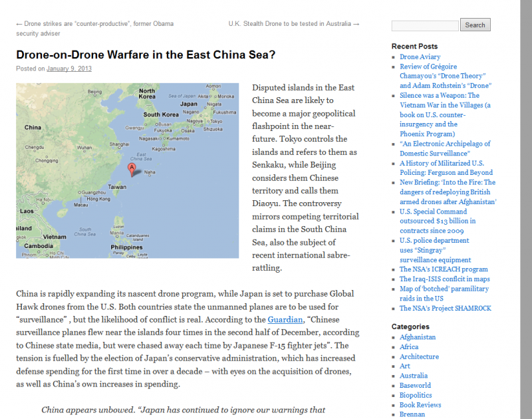The width and height of the screenshot is (532, 419).
Task: Open Drone Aviary recent post
Action: click(420, 57)
